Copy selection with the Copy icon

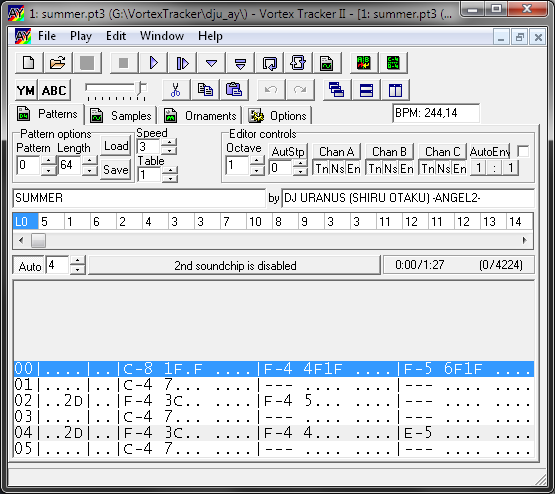205,90
